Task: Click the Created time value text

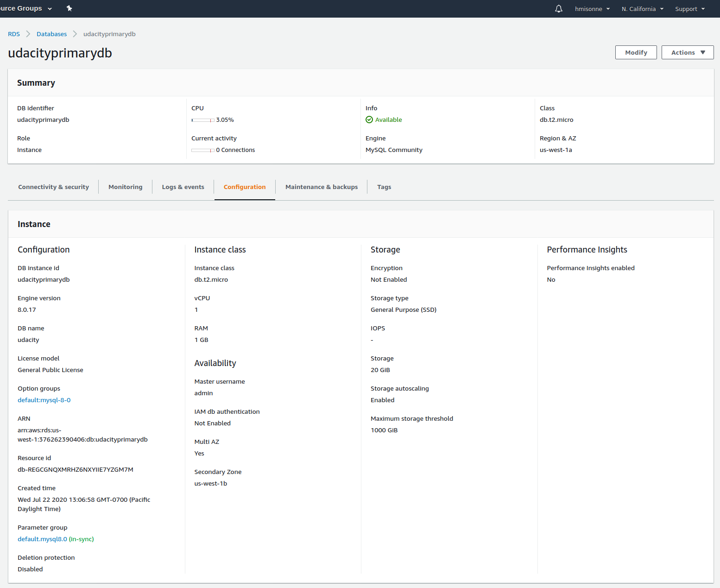Action: coord(84,504)
